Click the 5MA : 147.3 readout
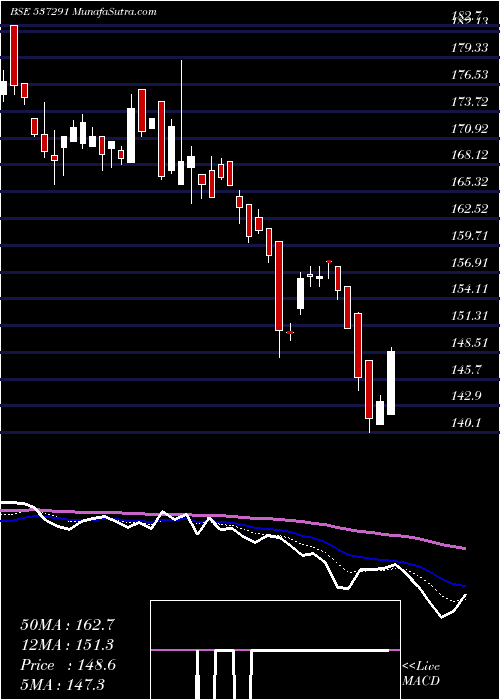 tap(62, 684)
